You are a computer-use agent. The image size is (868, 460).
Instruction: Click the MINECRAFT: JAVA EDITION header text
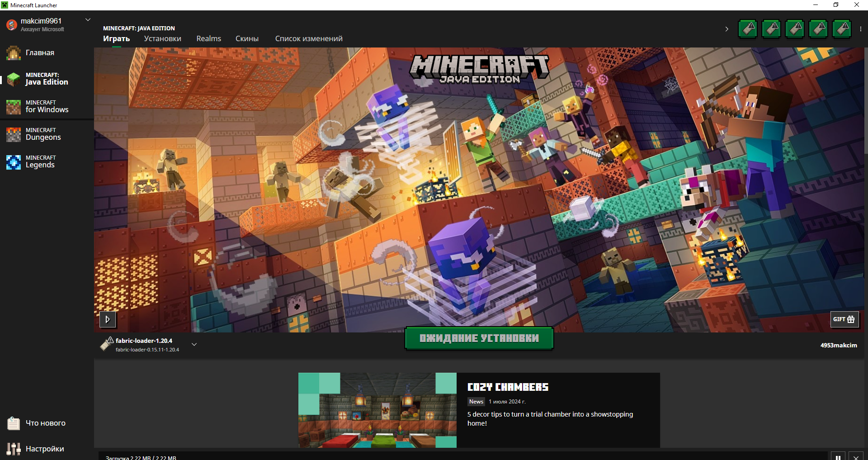click(139, 28)
